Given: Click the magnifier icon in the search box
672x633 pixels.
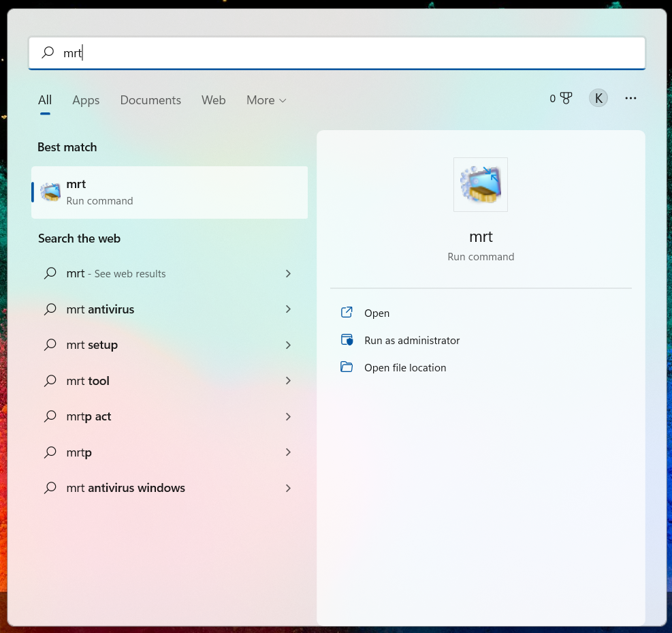Looking at the screenshot, I should pos(48,52).
